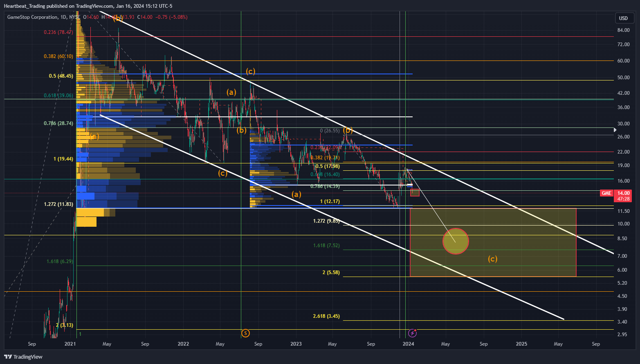Select the 0.5 (48.45) Fibonacci label
This screenshot has width=640, height=364.
point(61,76)
